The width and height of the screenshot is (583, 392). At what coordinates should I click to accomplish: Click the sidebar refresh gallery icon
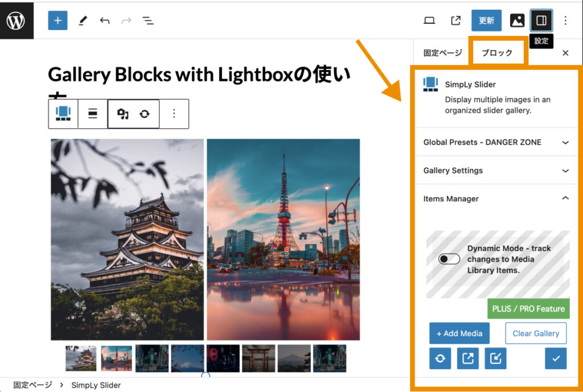[440, 358]
